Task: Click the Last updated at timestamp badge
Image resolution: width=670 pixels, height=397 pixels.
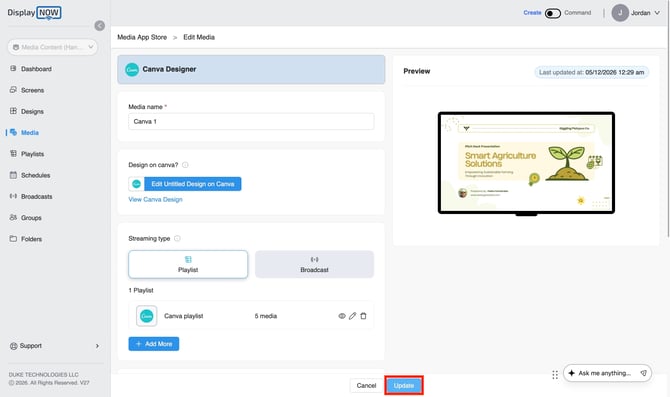Action: (591, 72)
